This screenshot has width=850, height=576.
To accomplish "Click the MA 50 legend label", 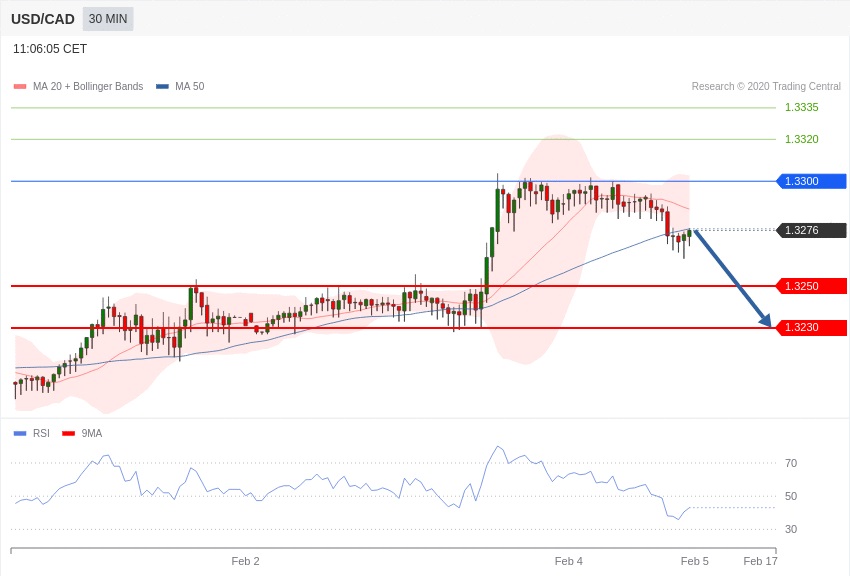I will pos(190,86).
